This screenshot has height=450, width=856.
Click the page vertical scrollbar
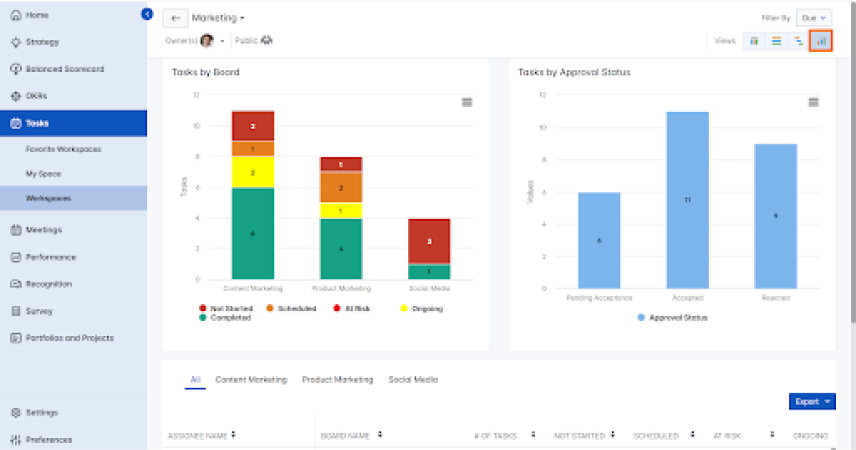point(852,164)
